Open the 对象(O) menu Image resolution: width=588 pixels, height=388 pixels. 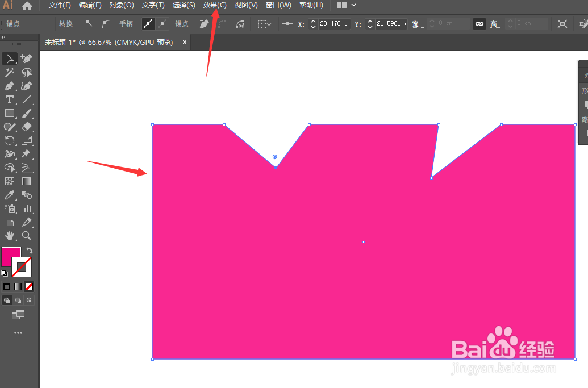click(122, 5)
